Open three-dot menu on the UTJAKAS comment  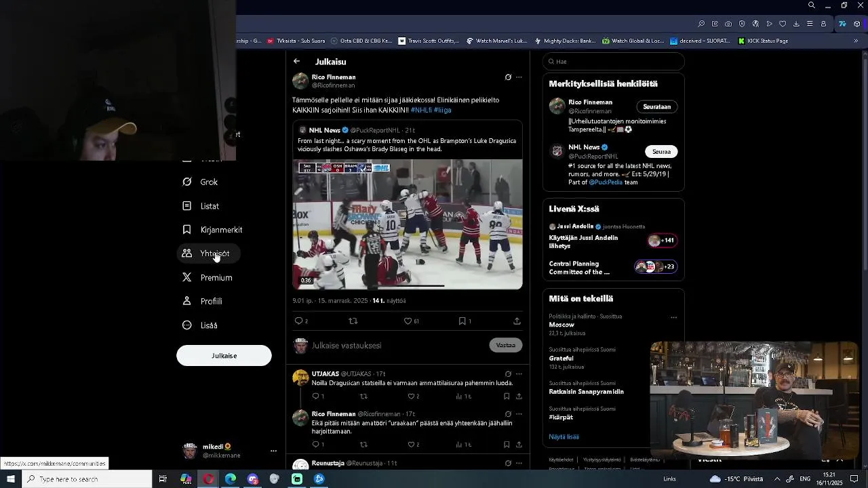click(519, 373)
